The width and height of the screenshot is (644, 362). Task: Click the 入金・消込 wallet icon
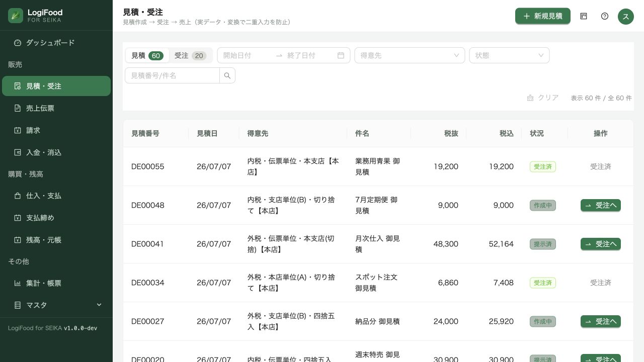click(18, 152)
